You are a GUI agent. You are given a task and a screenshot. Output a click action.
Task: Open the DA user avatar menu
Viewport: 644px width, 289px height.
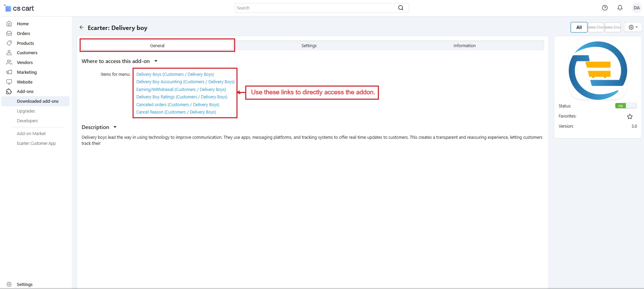pos(637,8)
